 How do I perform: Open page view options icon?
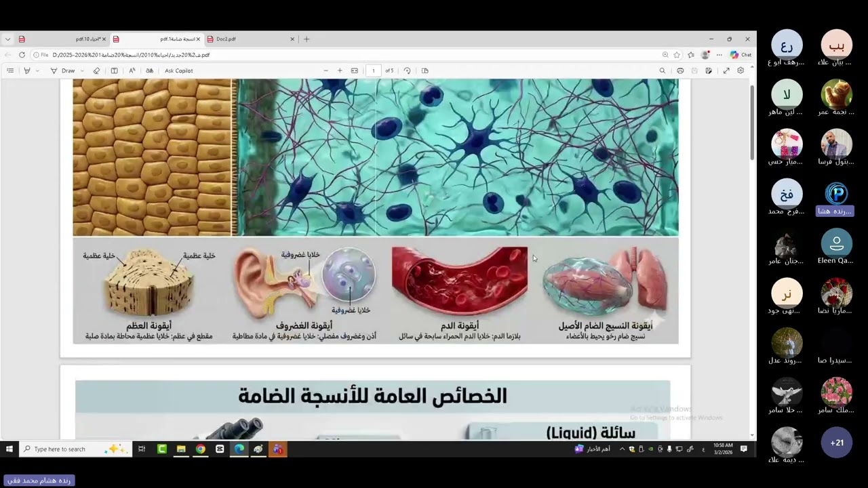[425, 70]
